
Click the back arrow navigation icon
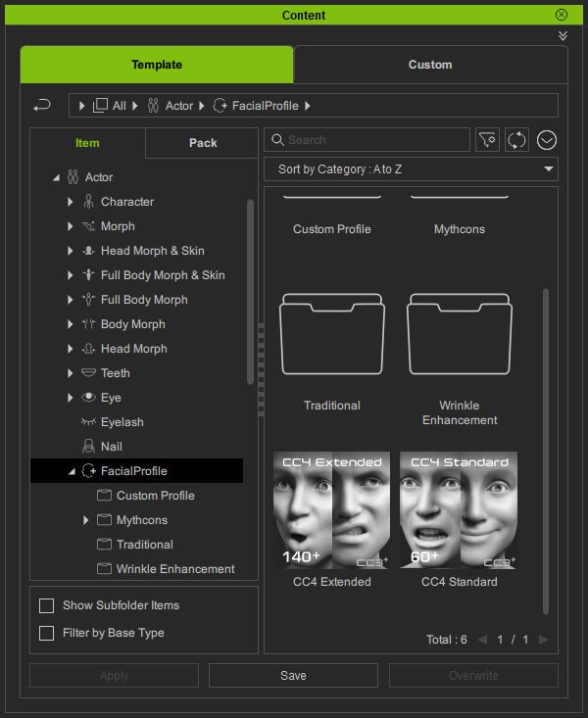42,105
